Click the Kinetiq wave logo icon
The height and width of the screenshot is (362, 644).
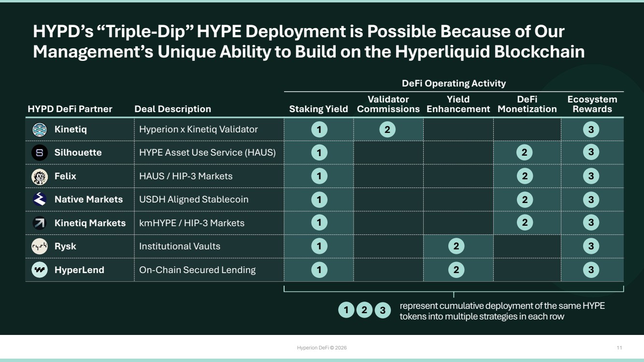point(40,130)
